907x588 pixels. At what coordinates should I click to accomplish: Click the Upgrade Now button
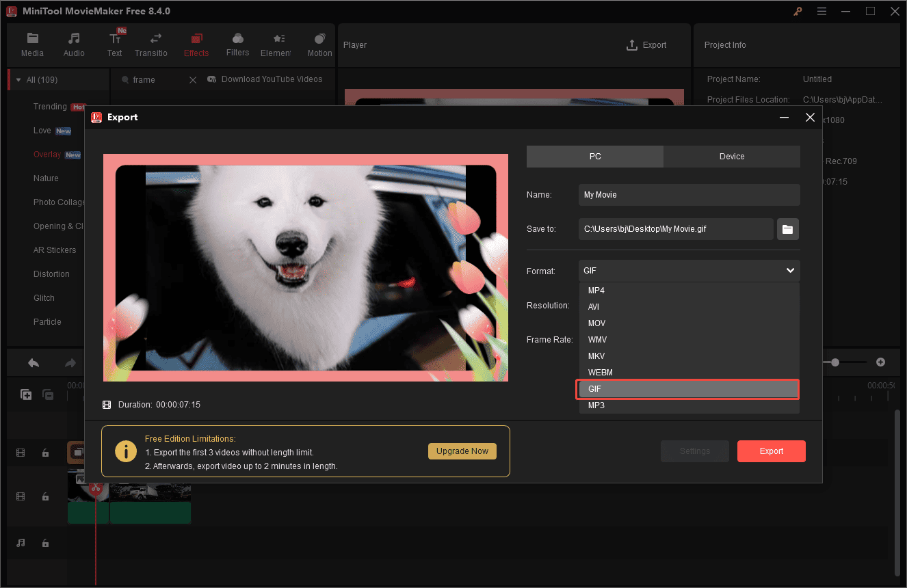(462, 451)
